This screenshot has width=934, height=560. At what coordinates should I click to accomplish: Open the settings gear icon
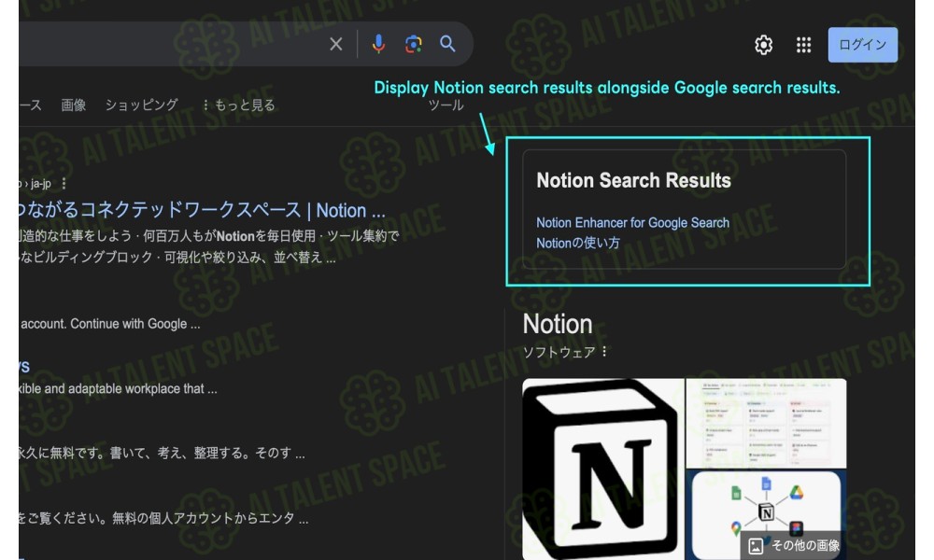[x=764, y=45]
